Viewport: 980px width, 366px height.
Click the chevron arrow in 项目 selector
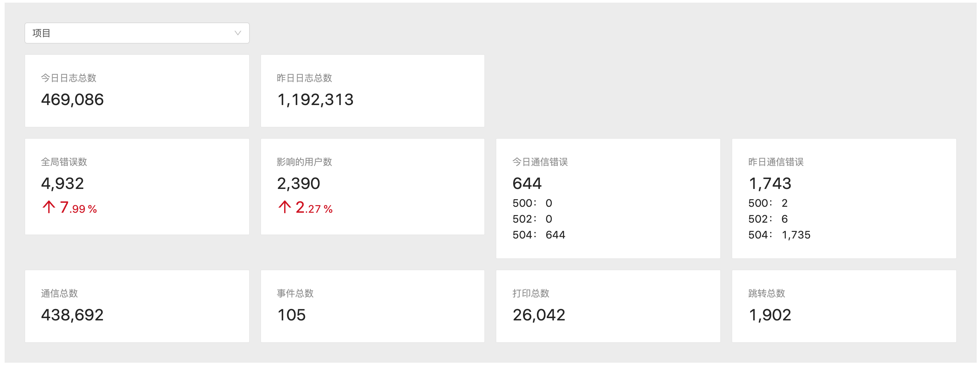[238, 33]
